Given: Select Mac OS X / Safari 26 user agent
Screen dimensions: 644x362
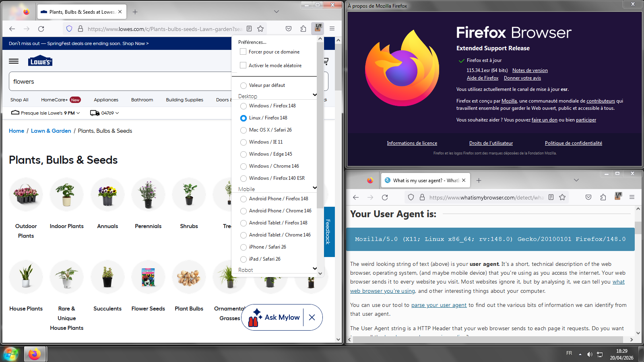Looking at the screenshot, I should coord(244,130).
